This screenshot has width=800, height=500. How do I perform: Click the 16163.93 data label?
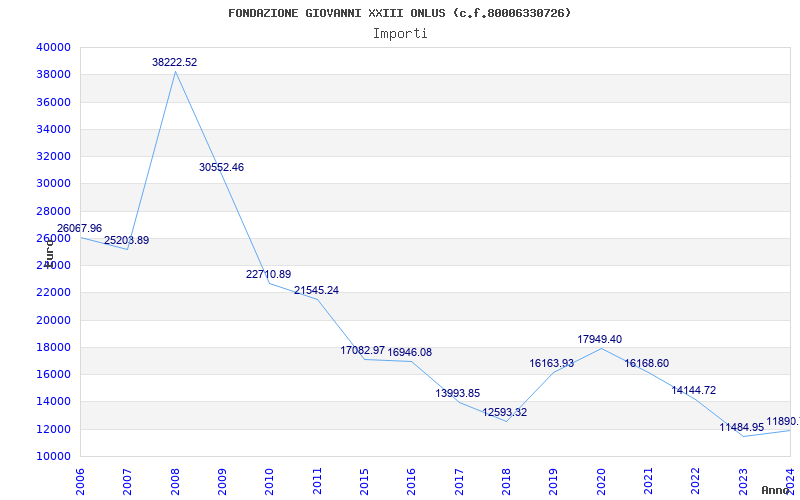click(552, 364)
